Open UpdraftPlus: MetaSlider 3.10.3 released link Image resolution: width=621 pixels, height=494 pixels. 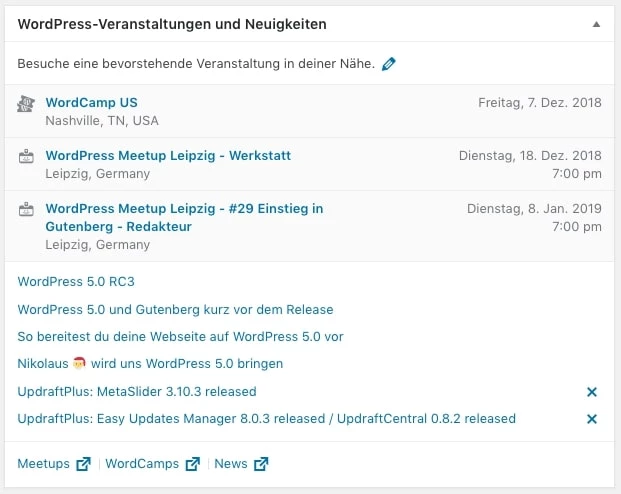[137, 392]
